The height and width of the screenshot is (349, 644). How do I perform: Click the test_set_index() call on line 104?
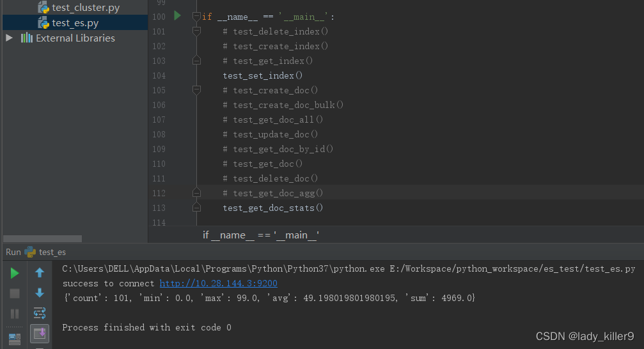[x=262, y=75]
